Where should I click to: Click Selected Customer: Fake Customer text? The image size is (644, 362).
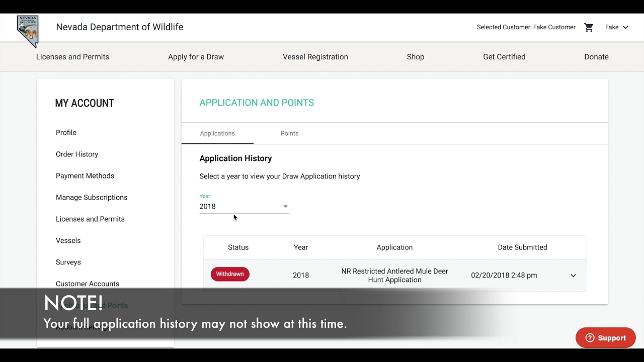click(526, 27)
